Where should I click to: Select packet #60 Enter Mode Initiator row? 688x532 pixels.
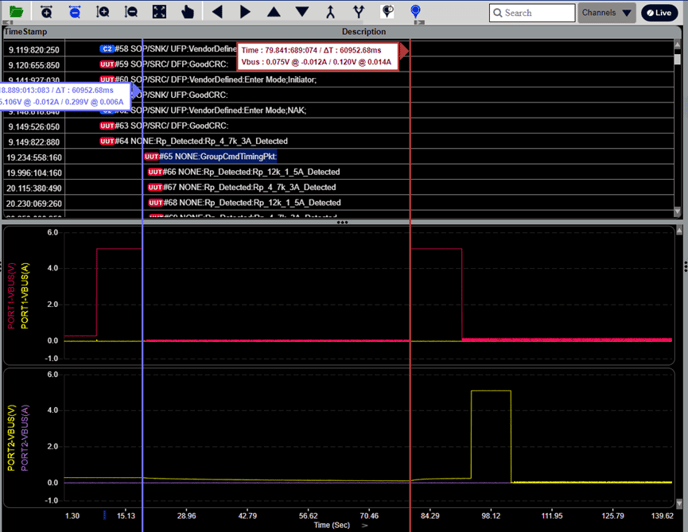[x=338, y=79]
